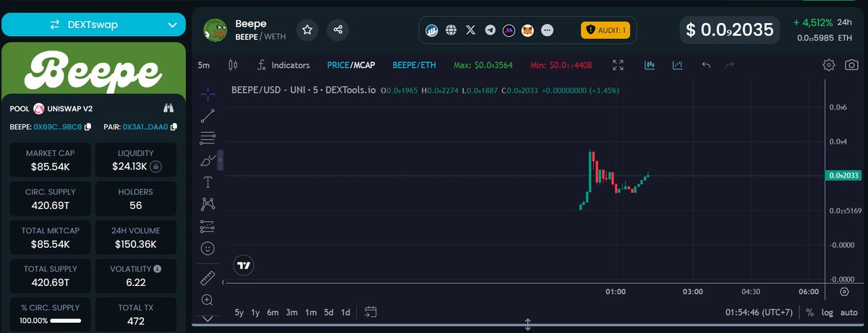Screen dimensions: 868x333
Task: Click the blue candlestick trades icon
Action: (x=650, y=65)
